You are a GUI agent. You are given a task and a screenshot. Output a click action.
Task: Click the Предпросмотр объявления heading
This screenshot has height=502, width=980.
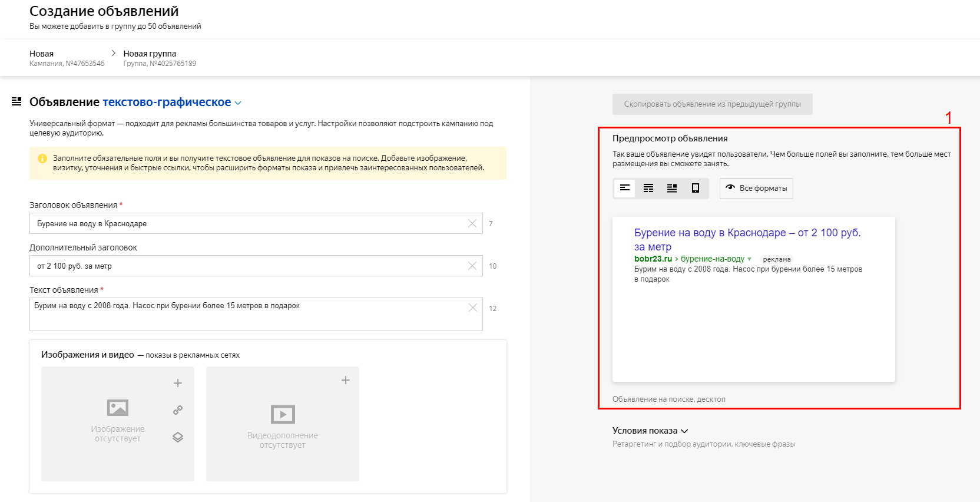(670, 138)
